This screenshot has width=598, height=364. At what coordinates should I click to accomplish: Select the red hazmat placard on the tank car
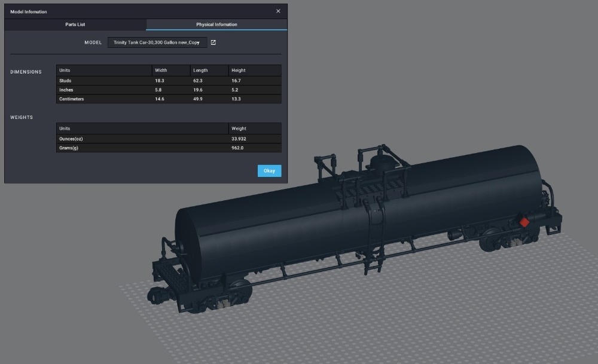524,221
